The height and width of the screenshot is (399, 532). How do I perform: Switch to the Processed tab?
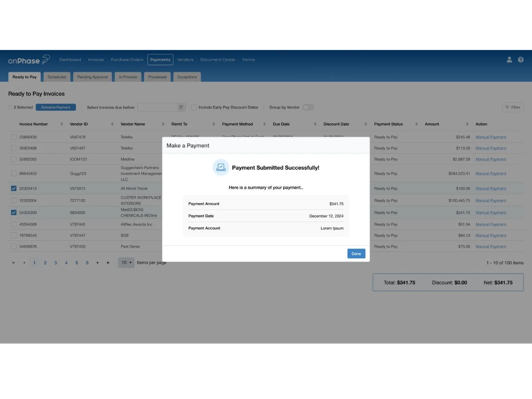pos(157,77)
